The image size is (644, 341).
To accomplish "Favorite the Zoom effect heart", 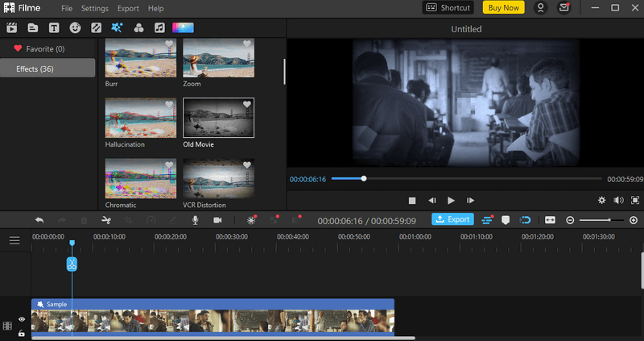I will [246, 44].
